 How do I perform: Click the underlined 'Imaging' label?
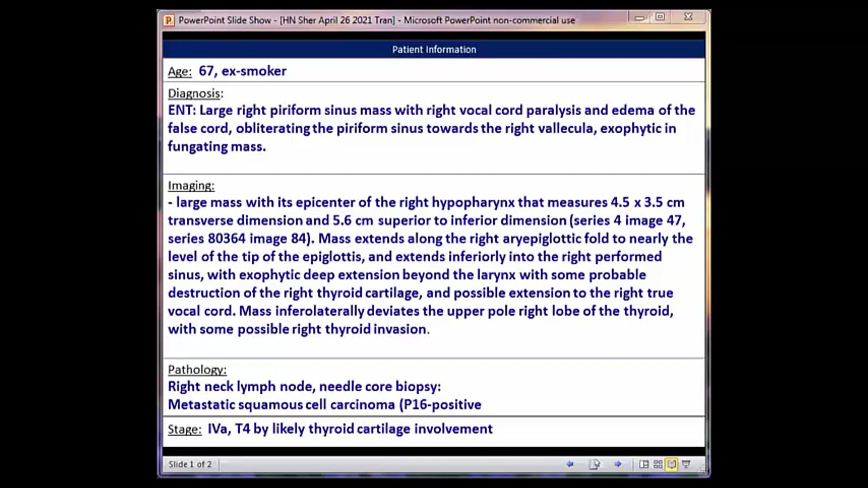click(x=191, y=186)
